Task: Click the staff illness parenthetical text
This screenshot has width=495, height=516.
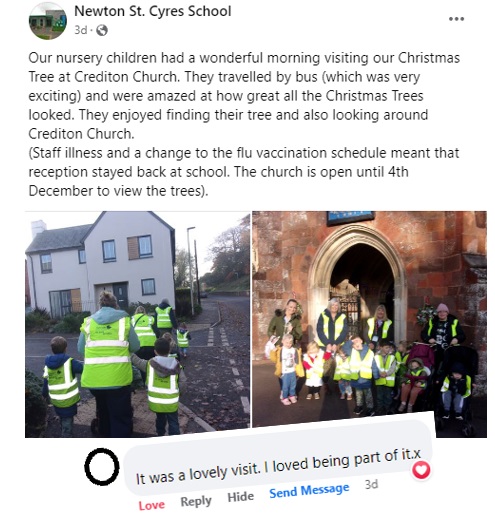Action: [244, 172]
